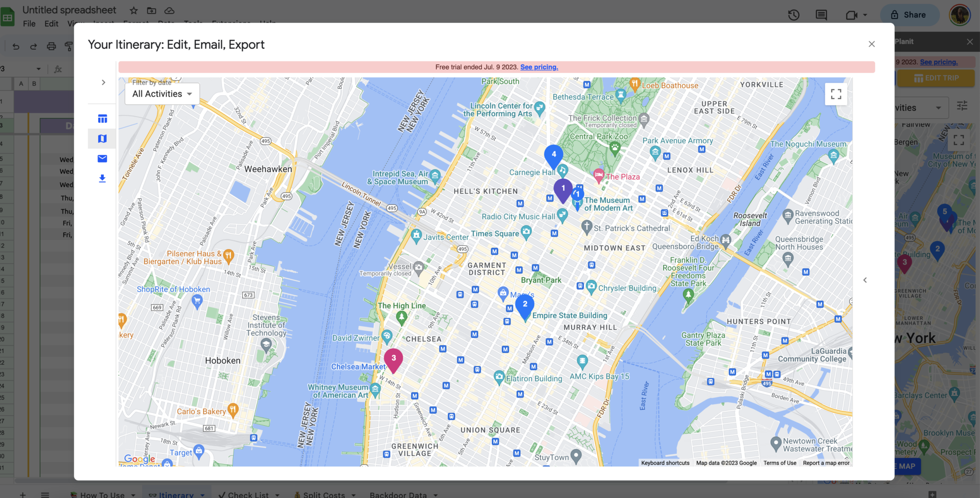The image size is (980, 498).
Task: Click undo in the Sheets toolbar
Action: click(x=16, y=46)
